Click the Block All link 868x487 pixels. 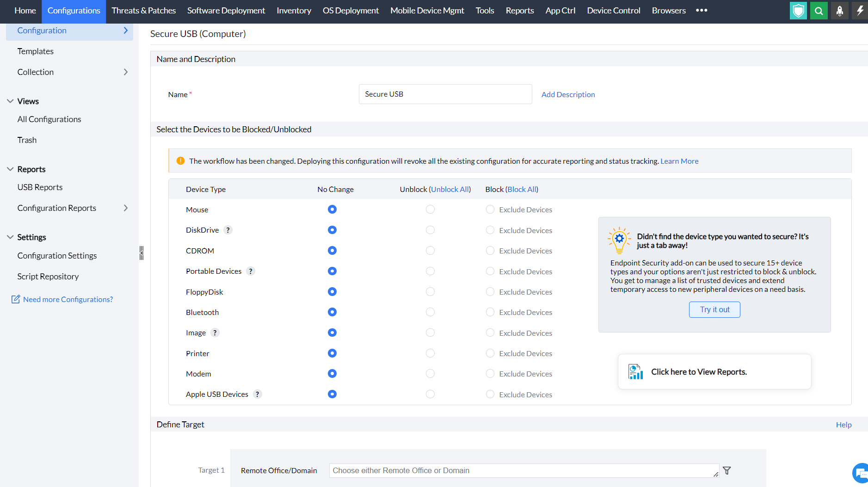click(x=522, y=189)
